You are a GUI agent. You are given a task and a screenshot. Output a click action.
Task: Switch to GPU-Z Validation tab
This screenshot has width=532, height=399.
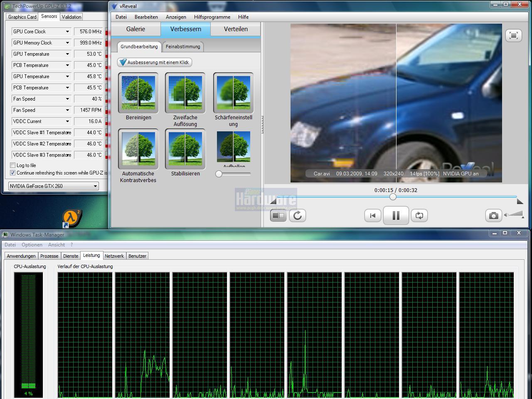click(71, 17)
